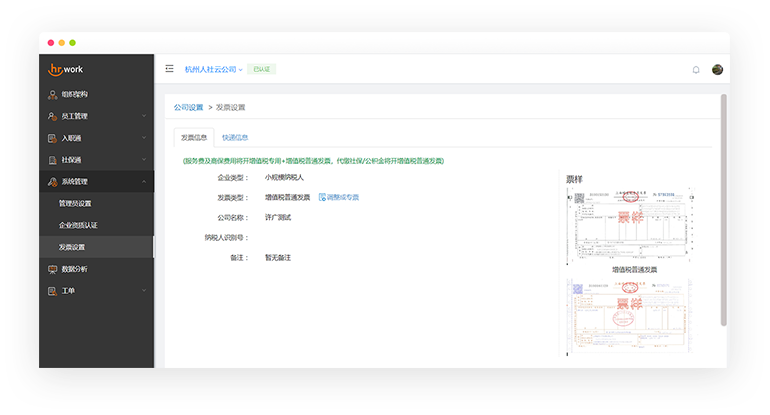Open 企业资质认证 in the sidebar
770x415 pixels.
click(78, 225)
